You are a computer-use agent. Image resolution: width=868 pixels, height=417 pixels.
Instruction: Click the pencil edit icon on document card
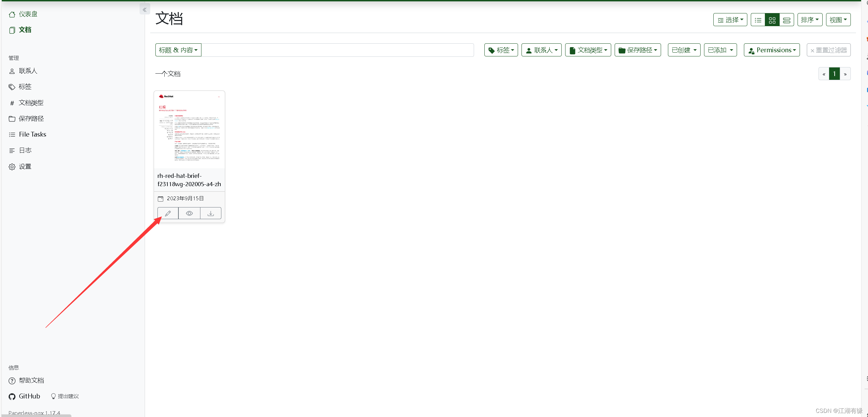pyautogui.click(x=168, y=213)
